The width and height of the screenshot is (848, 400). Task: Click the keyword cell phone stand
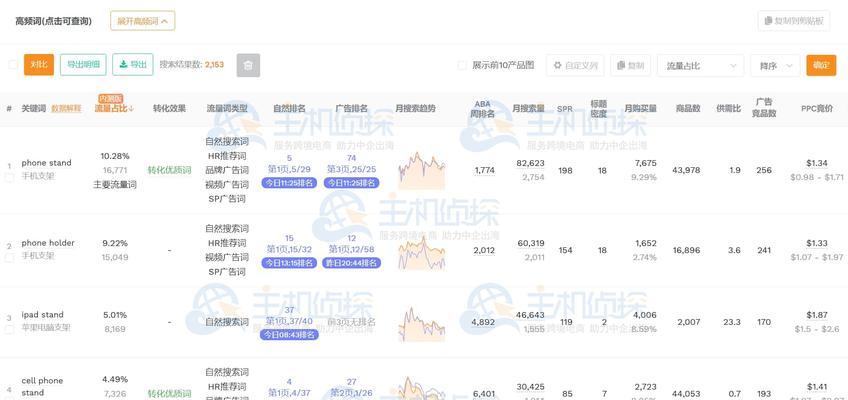point(42,386)
